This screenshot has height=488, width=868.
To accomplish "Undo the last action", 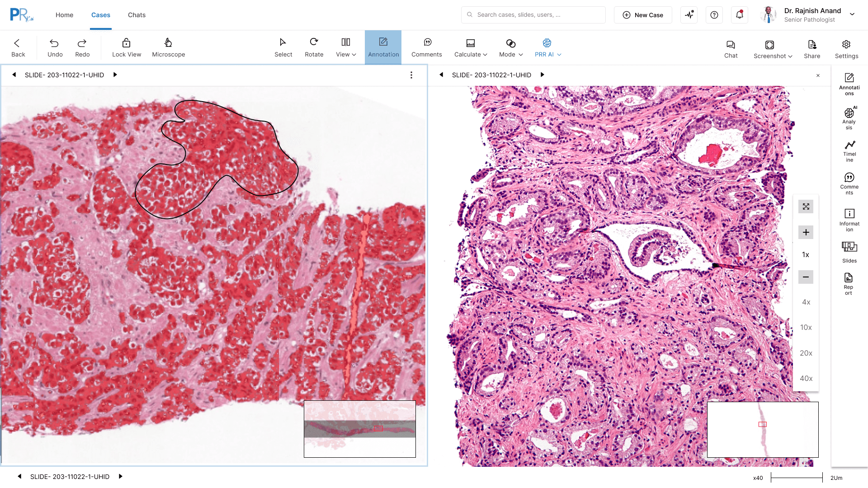I will tap(55, 47).
